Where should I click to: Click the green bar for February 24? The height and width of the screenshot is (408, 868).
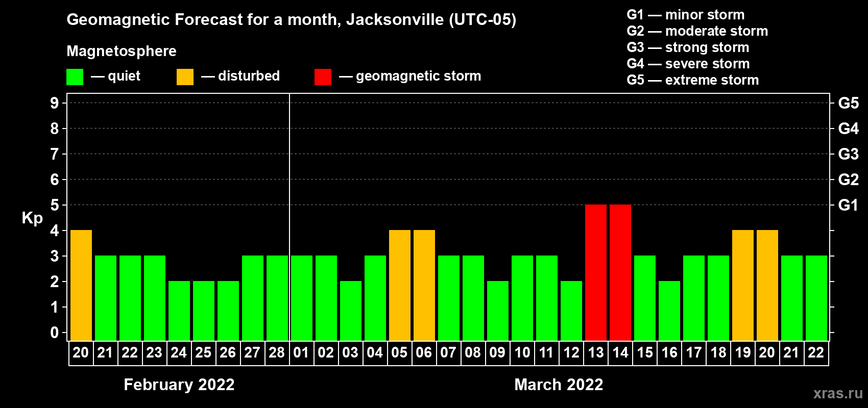tap(179, 311)
